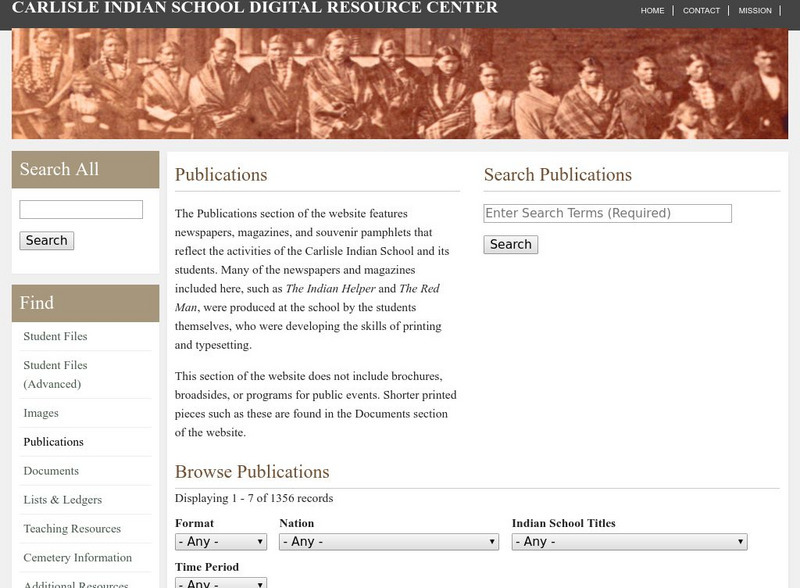800x588 pixels.
Task: Go to Images in Find menu
Action: (x=41, y=412)
